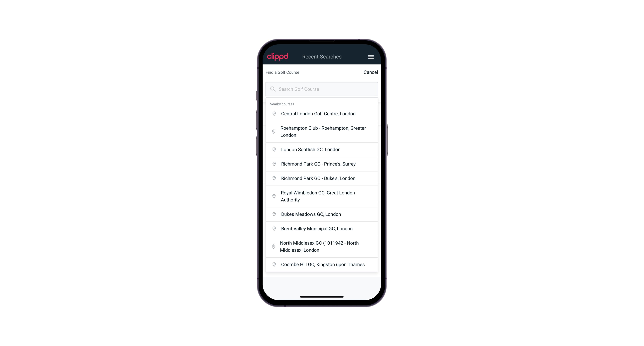This screenshot has width=644, height=346.
Task: Select London Scottish GC London from list
Action: pyautogui.click(x=322, y=149)
